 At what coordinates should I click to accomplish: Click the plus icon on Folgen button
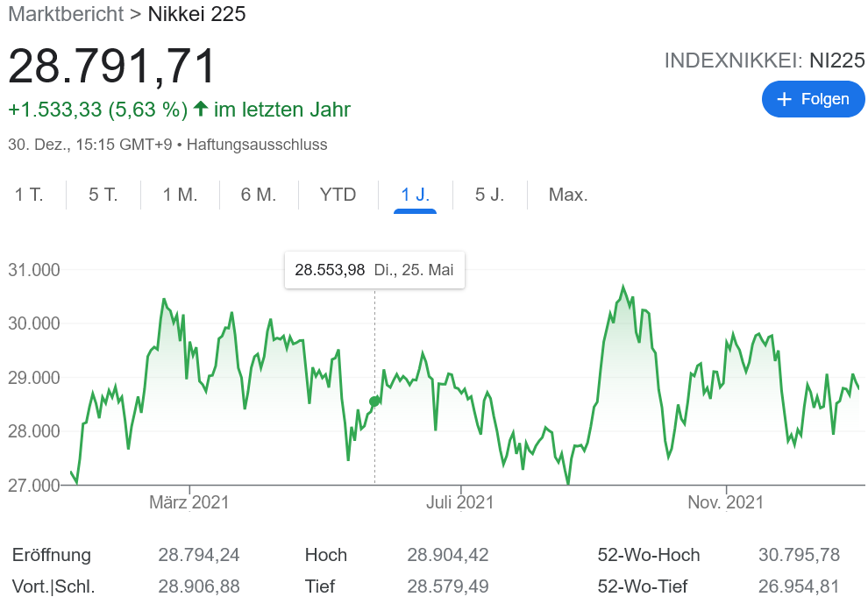click(785, 99)
